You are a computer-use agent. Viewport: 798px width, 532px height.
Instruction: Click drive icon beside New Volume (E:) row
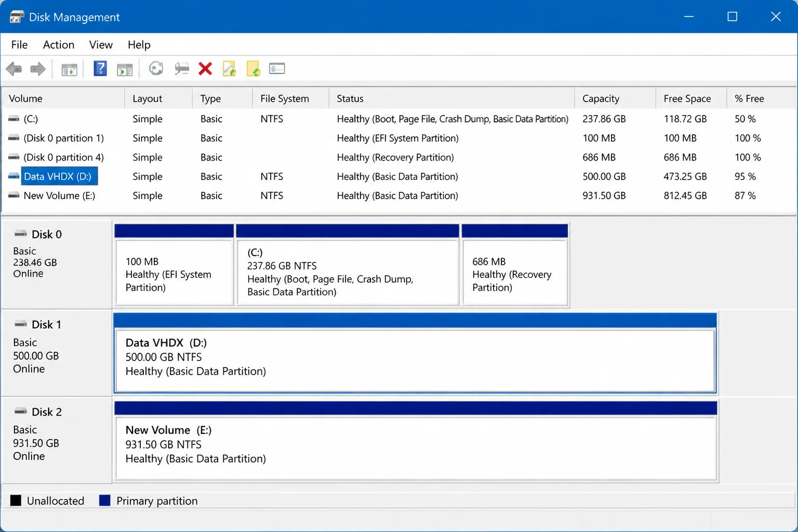[x=14, y=196]
